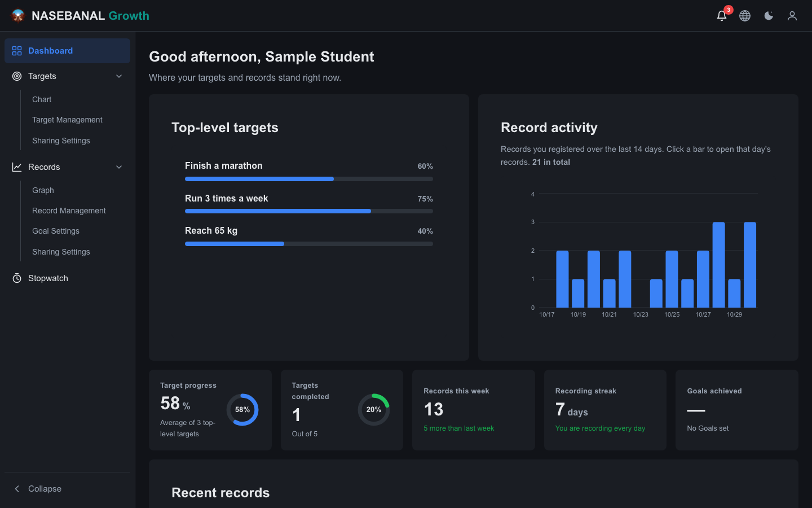This screenshot has width=812, height=508.
Task: Click the Collapse left-arrow icon
Action: [17, 489]
